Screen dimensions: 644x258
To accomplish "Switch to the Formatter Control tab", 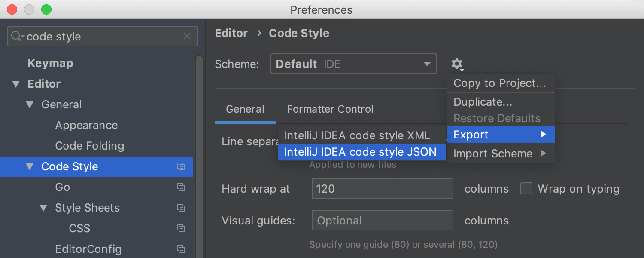I will click(330, 109).
